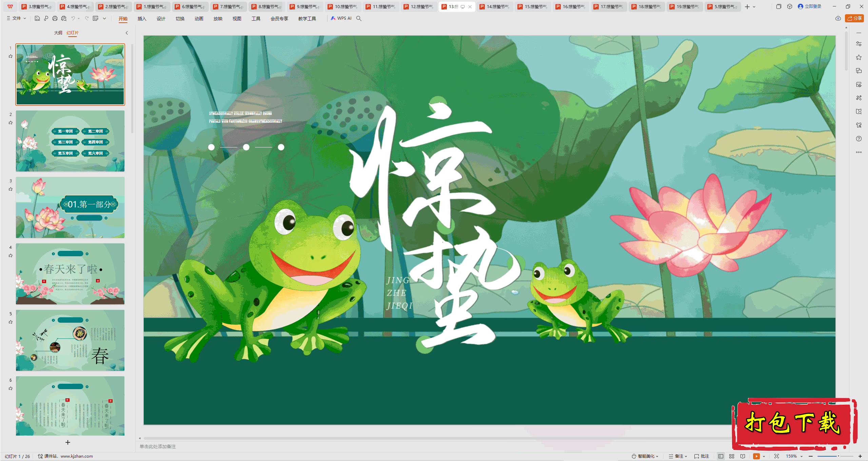Screen dimensions: 868x461
Task: Click the cloud sync icon near Share
Action: tap(838, 18)
